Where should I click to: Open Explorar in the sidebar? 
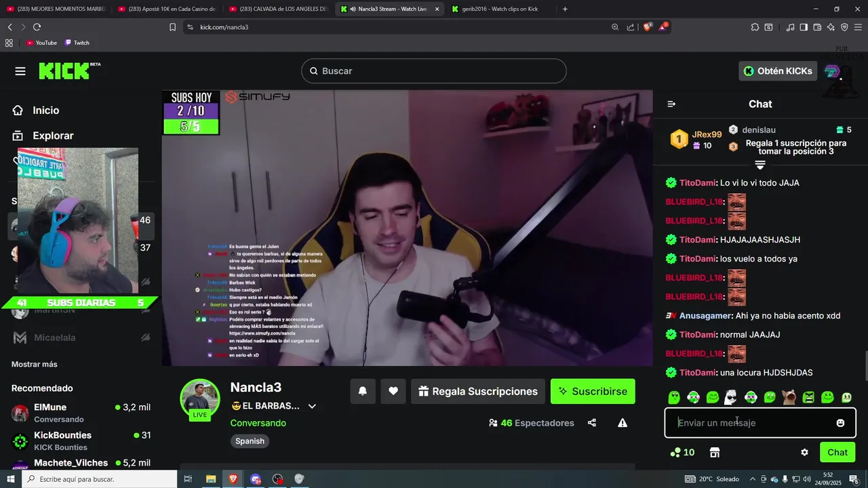(x=44, y=136)
